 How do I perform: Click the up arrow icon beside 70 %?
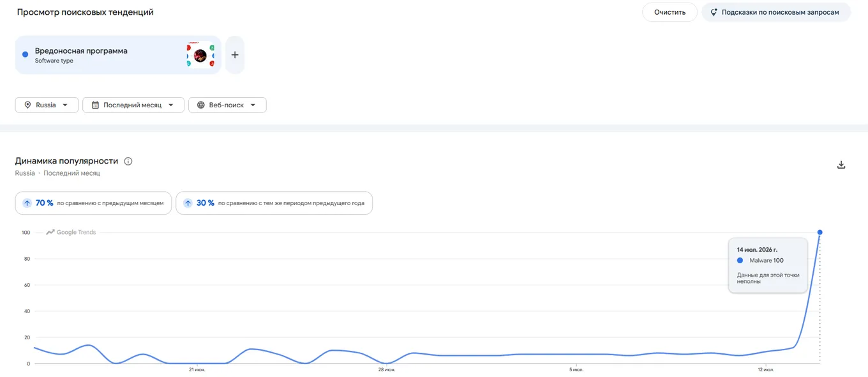[x=27, y=203]
